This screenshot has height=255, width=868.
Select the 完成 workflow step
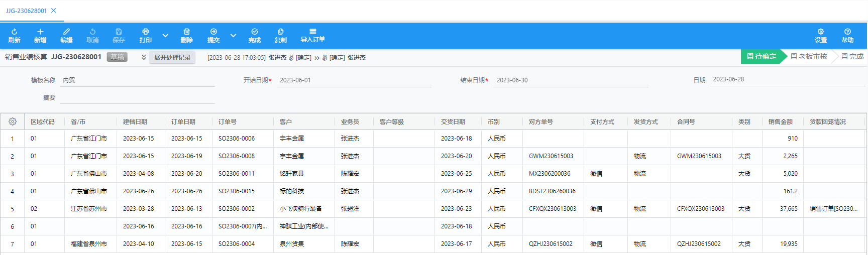[852, 56]
